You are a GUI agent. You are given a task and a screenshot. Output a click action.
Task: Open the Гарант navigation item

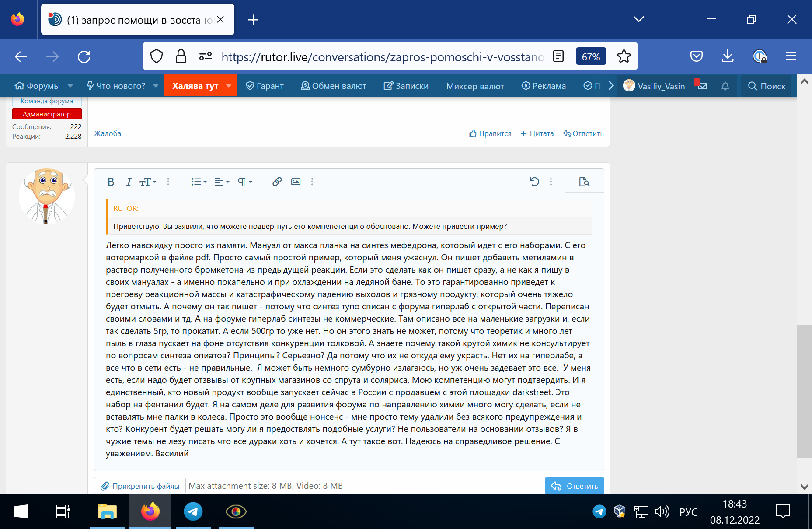[x=265, y=86]
